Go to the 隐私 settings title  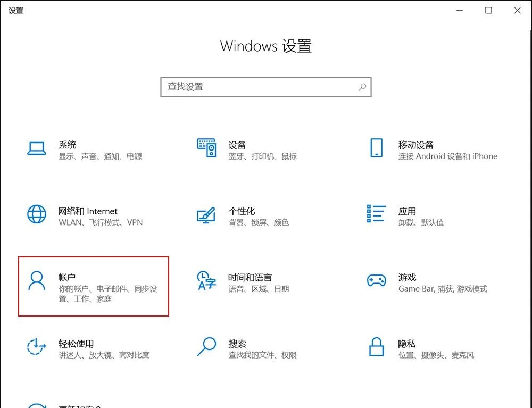click(x=407, y=344)
